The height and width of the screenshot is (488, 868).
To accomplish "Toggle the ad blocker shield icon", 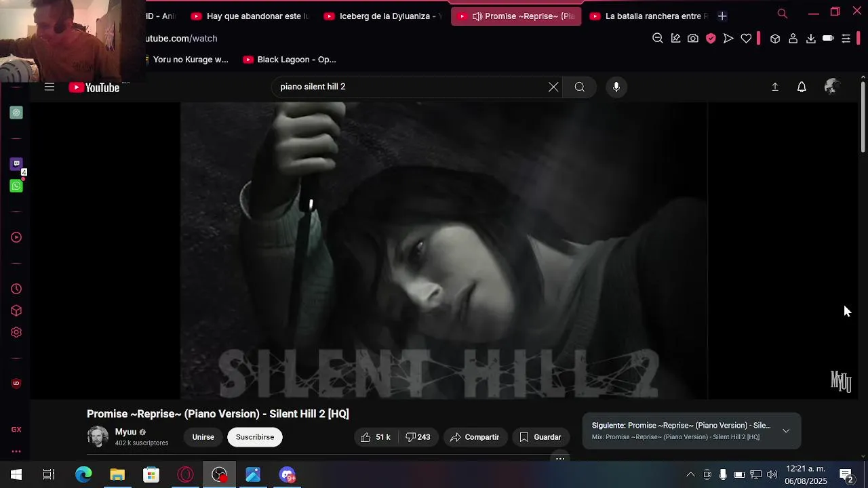I will [x=711, y=39].
